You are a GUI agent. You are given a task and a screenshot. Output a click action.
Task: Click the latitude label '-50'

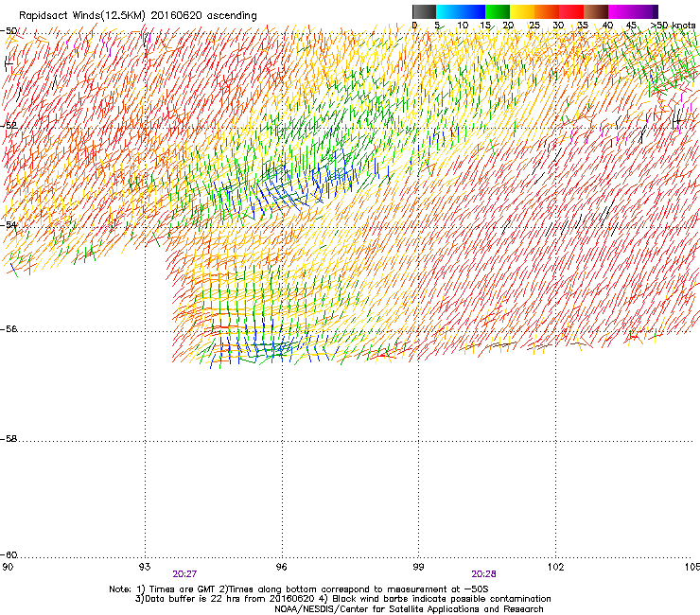tap(9, 31)
